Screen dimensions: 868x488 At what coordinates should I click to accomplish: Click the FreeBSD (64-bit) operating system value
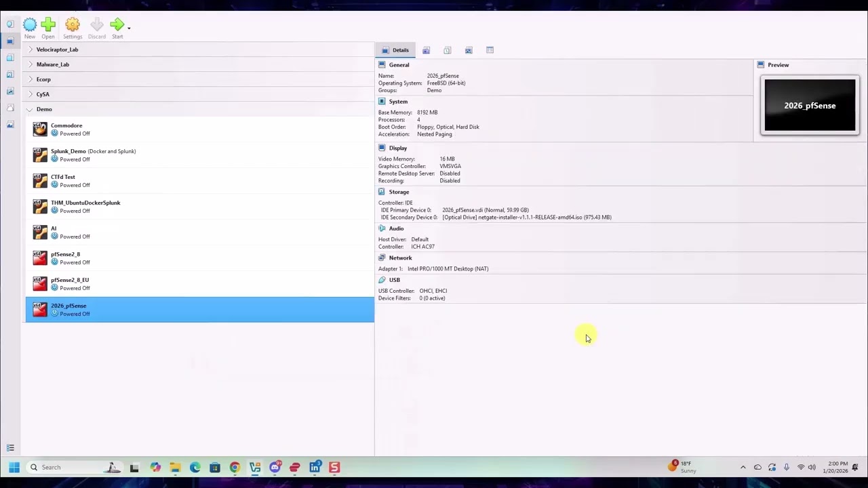point(446,83)
